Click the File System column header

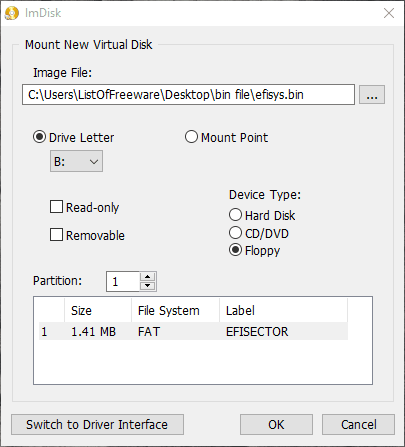coord(176,311)
